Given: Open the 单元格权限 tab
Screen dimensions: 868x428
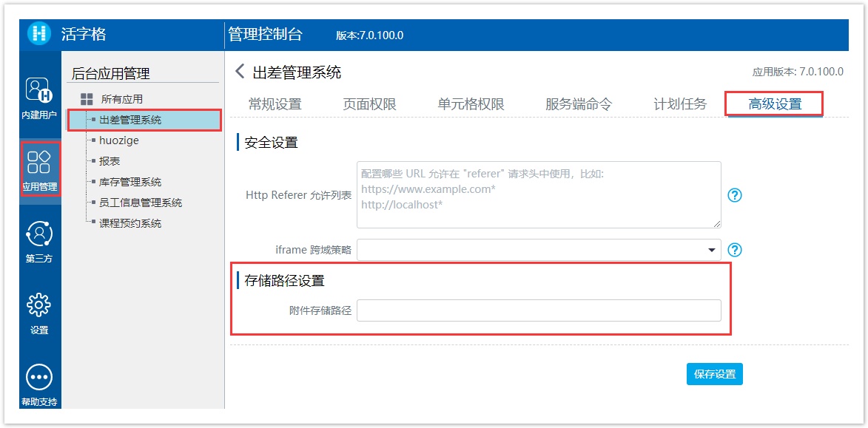Looking at the screenshot, I should (x=471, y=104).
